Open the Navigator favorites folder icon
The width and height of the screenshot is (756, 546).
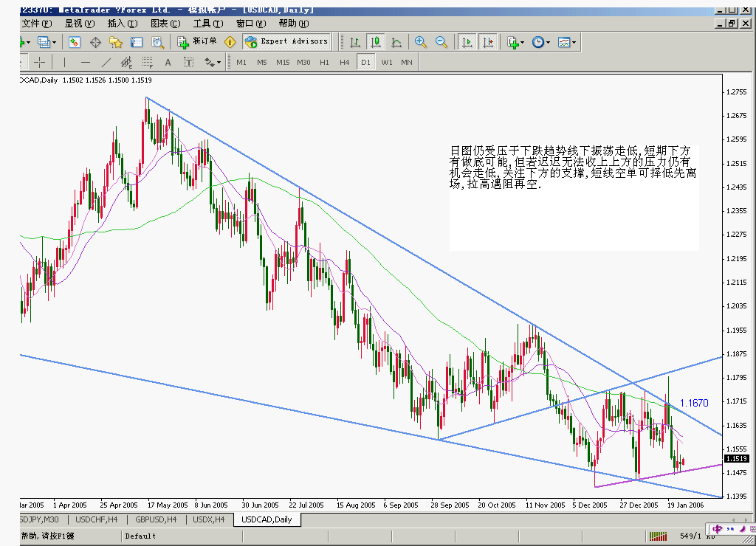(116, 42)
